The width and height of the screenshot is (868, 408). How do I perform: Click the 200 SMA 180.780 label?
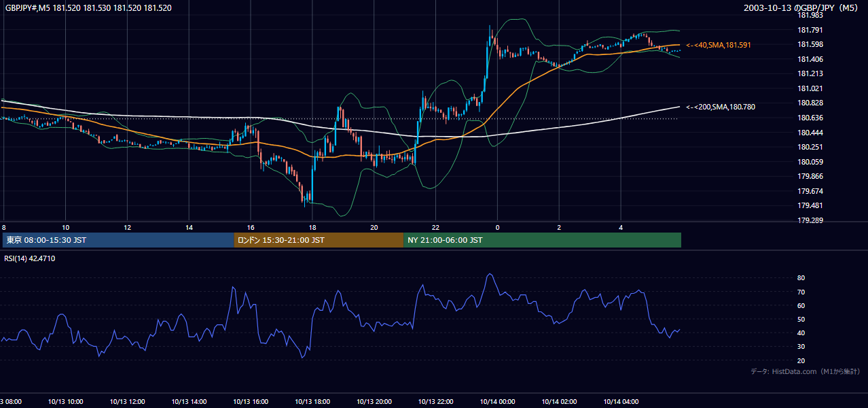point(721,107)
